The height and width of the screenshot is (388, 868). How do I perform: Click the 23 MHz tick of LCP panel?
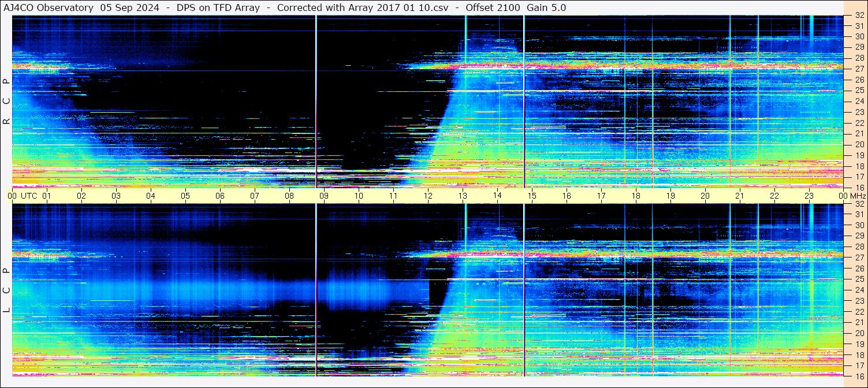pyautogui.click(x=859, y=301)
